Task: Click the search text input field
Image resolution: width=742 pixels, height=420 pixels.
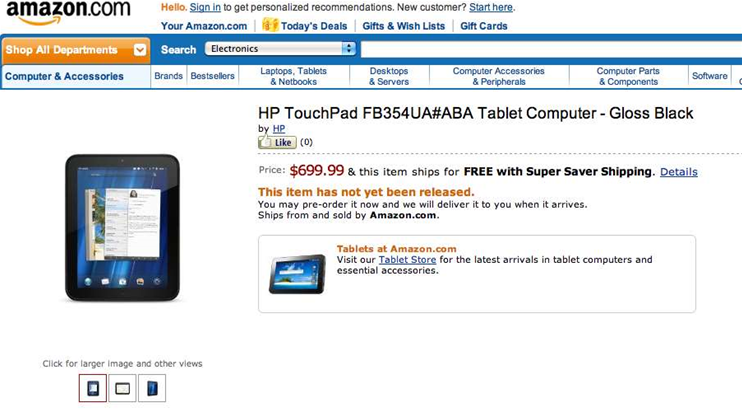Action: coord(550,48)
